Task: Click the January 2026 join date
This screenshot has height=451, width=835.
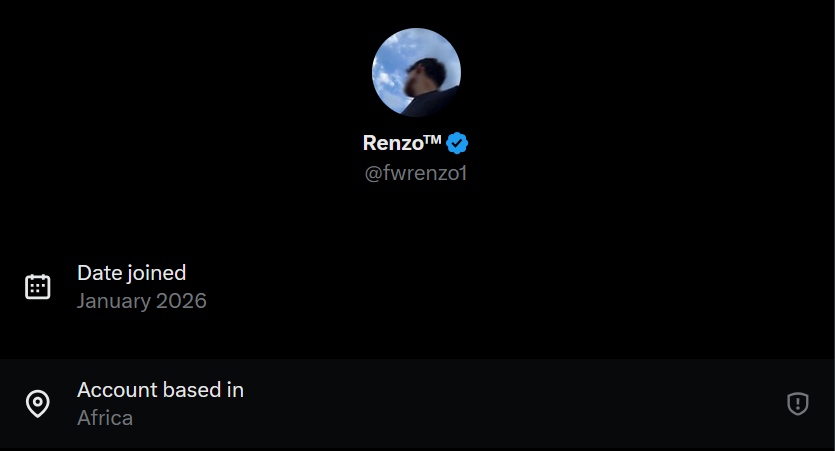Action: pos(142,301)
